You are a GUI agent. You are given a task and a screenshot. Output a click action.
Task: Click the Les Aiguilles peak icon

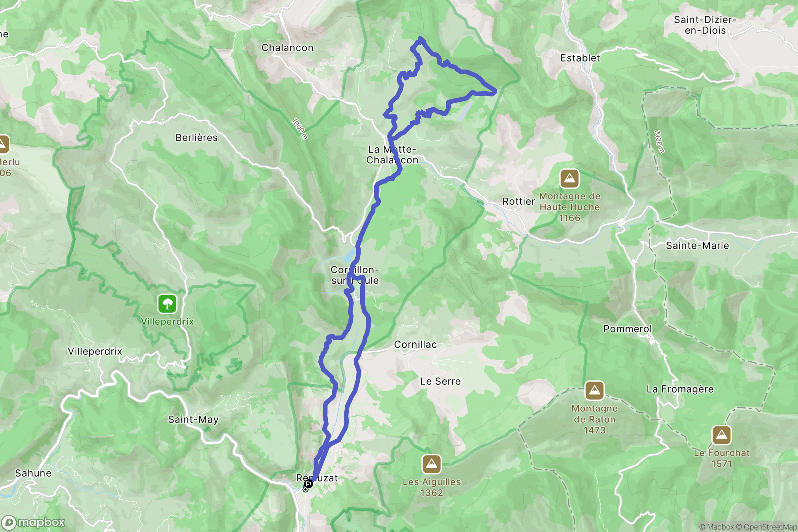coord(431,464)
